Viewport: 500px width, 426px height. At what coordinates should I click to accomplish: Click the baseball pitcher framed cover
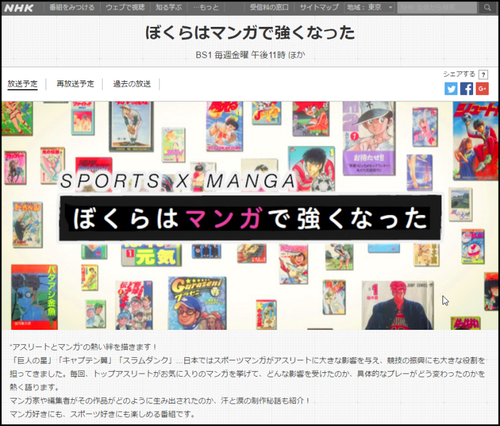pos(131,126)
